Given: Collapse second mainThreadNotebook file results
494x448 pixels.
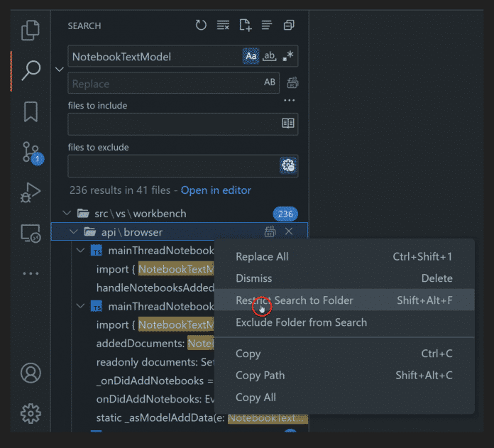Looking at the screenshot, I should click(x=81, y=306).
